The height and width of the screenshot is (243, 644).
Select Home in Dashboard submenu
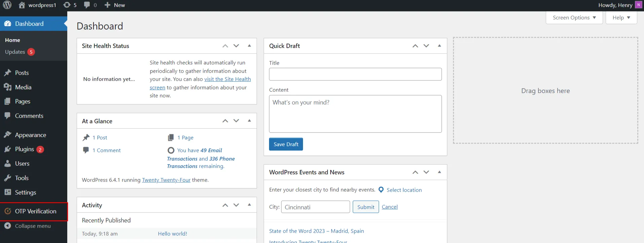12,40
